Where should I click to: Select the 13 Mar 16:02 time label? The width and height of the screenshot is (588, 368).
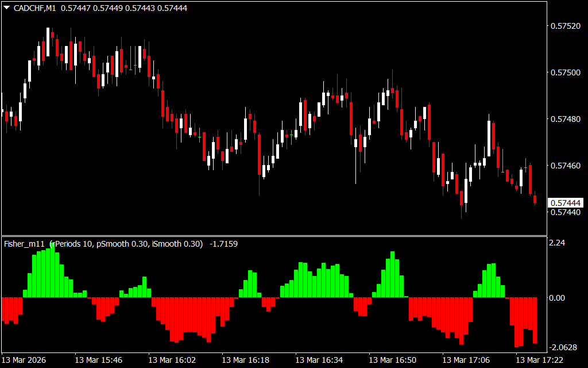(172, 360)
